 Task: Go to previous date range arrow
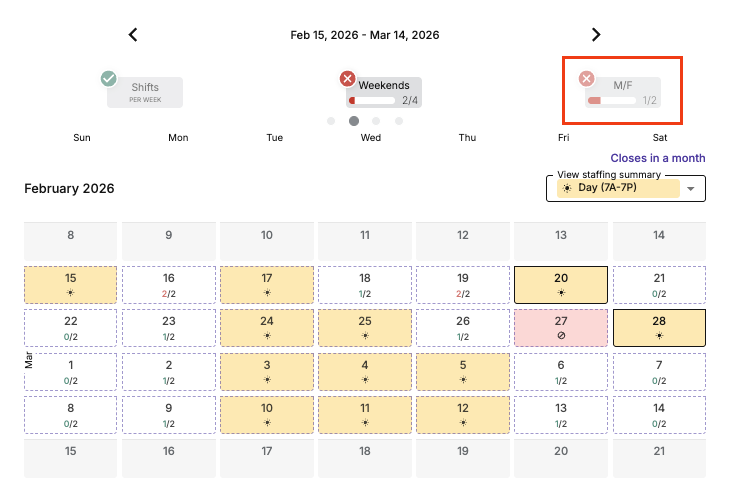[x=133, y=35]
